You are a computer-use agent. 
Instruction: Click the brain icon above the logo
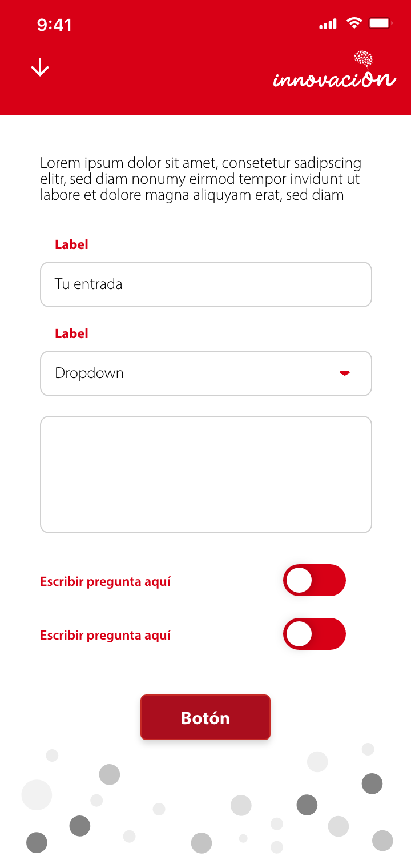pos(364,58)
